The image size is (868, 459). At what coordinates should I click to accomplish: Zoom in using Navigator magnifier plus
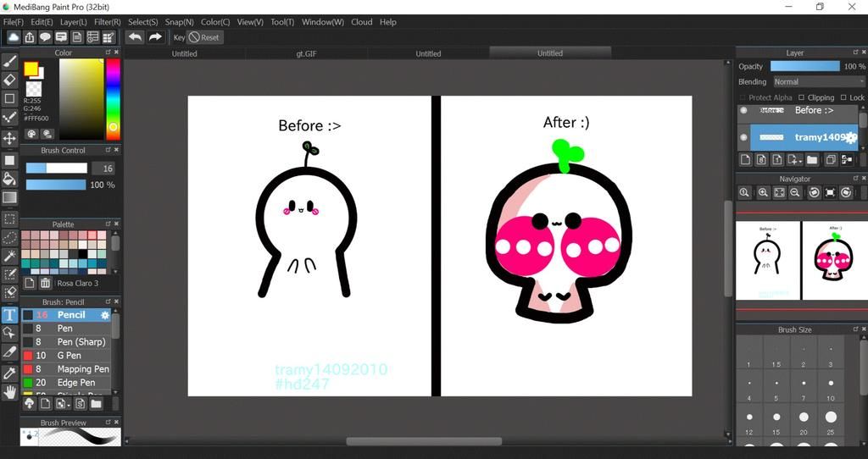(763, 192)
